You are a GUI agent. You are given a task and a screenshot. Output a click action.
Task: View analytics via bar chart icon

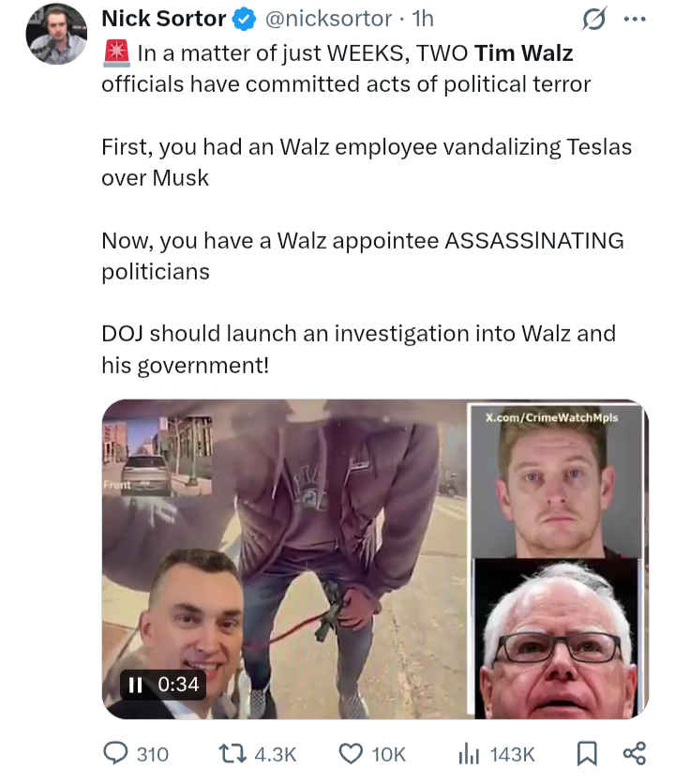(469, 753)
